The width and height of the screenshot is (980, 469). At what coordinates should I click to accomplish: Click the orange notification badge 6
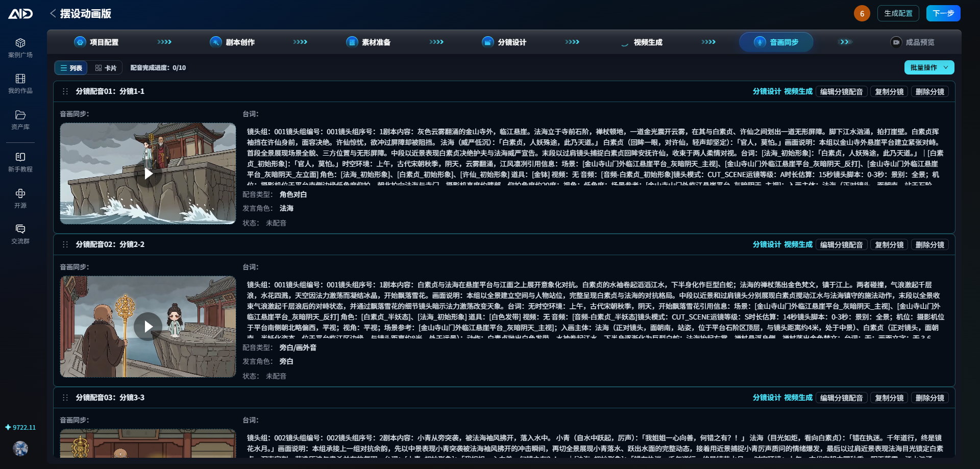coord(862,13)
